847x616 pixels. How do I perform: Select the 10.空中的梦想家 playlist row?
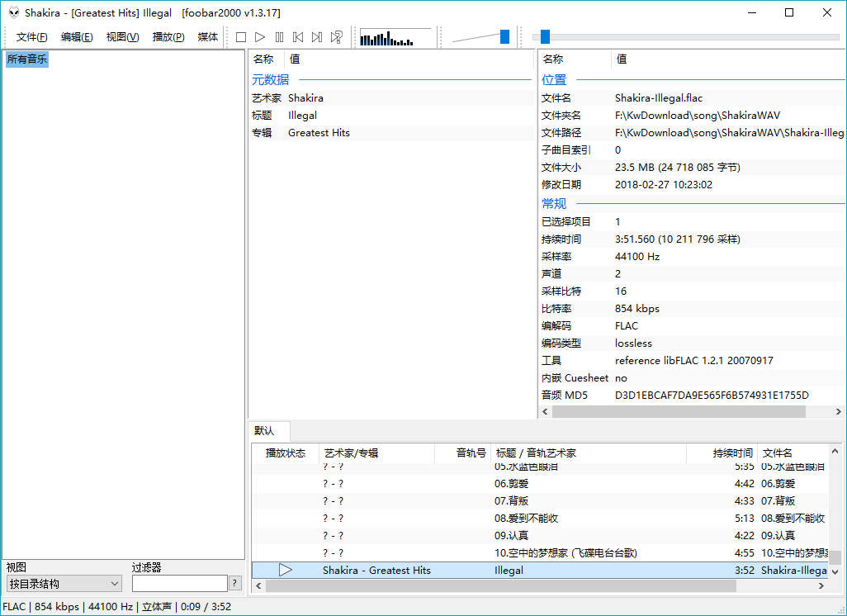pyautogui.click(x=540, y=552)
